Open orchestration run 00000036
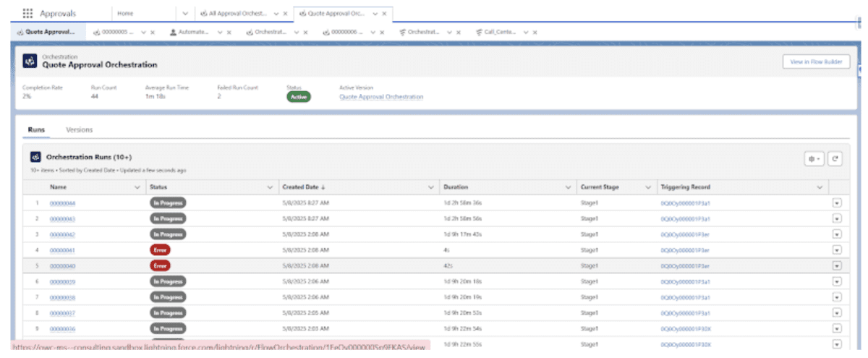 (62, 329)
